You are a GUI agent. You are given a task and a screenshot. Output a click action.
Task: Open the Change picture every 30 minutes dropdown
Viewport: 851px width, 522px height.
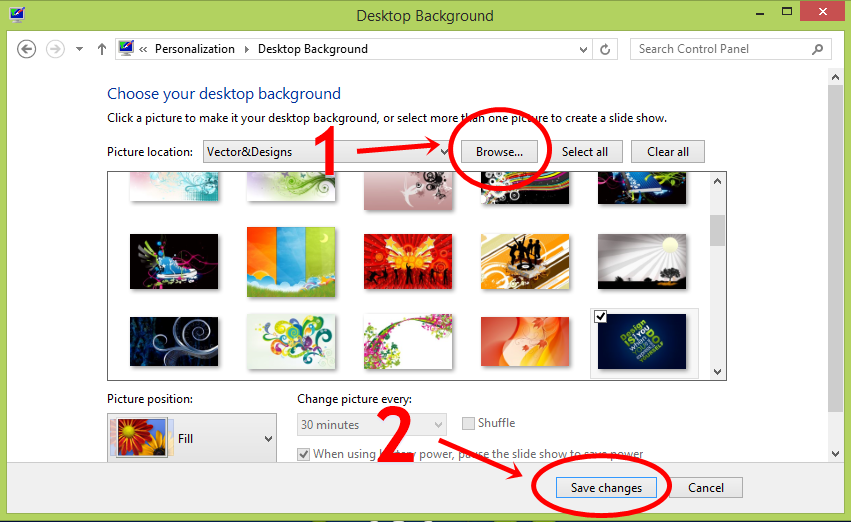(x=372, y=424)
